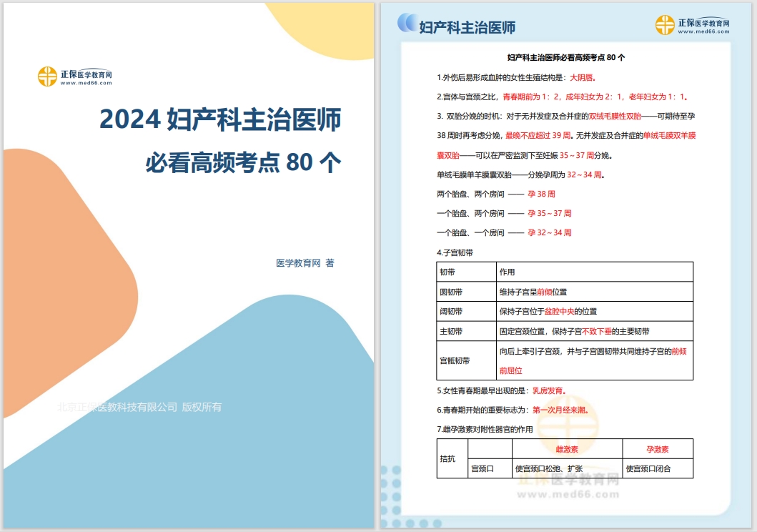Click red text 最晚不应超过 39 周
Screen dimensions: 757x532
click(x=538, y=135)
